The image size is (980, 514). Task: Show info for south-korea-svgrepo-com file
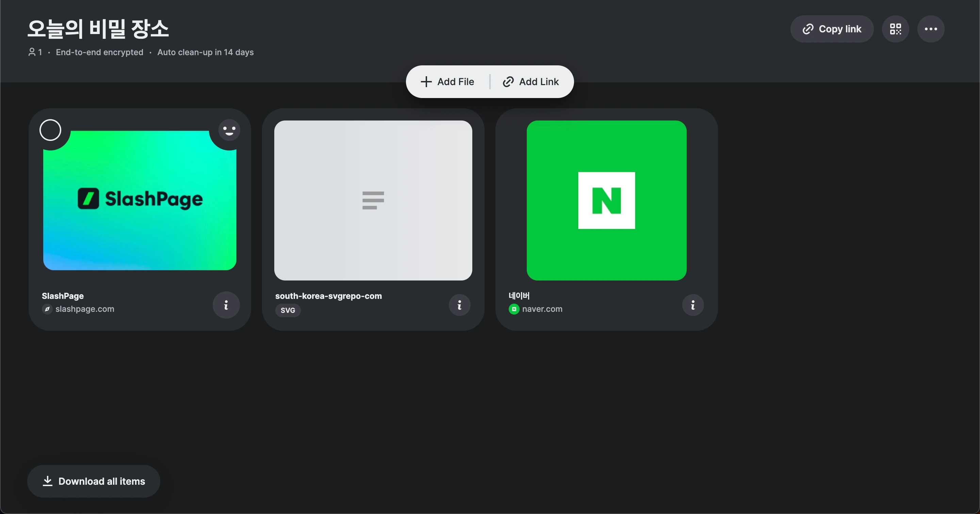[x=460, y=305]
